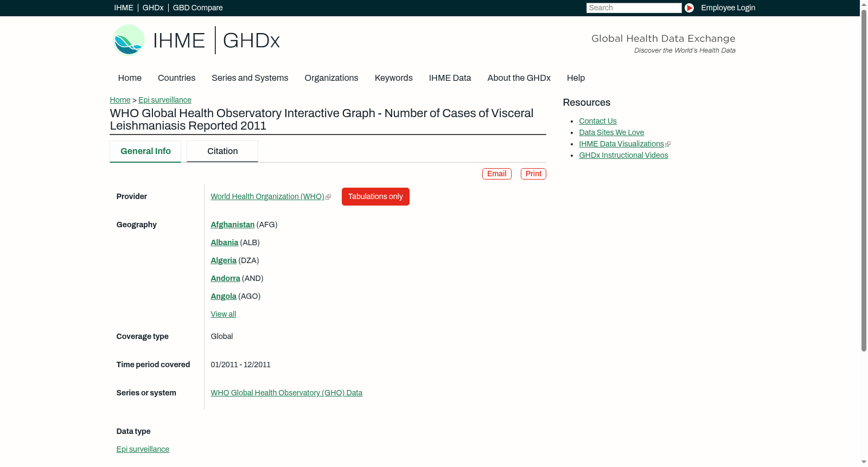
Task: Click the vertical page scrollbar thumb
Action: 864,180
